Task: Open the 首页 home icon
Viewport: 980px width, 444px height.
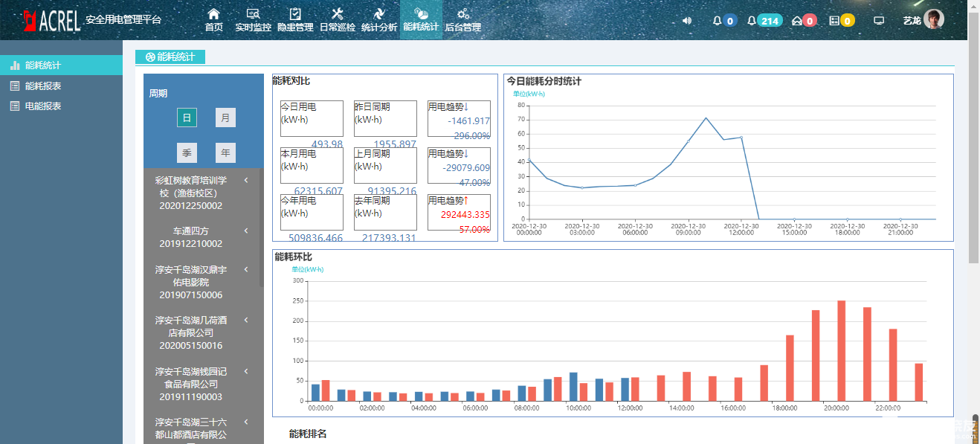Action: click(x=214, y=14)
